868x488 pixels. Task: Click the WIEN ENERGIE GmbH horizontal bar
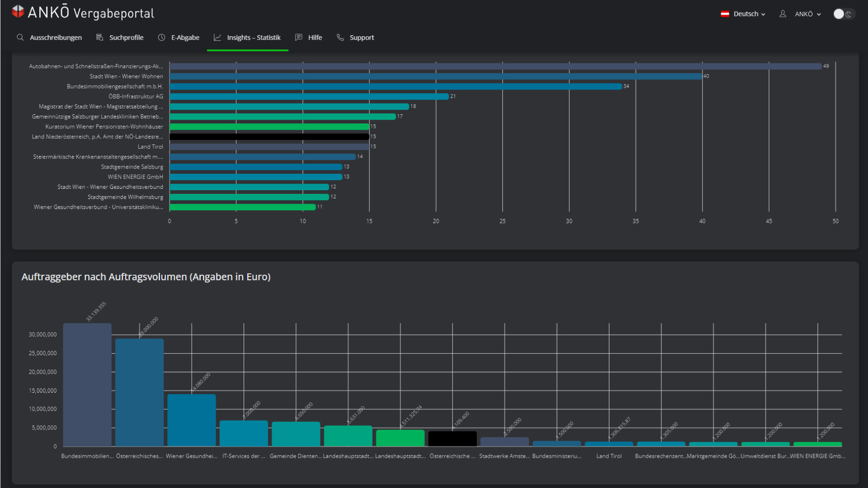click(x=256, y=177)
